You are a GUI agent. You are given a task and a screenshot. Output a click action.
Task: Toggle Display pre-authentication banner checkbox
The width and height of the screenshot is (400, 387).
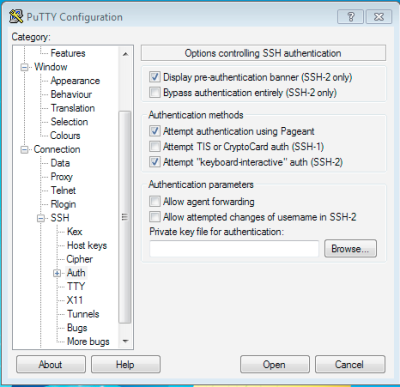[154, 77]
